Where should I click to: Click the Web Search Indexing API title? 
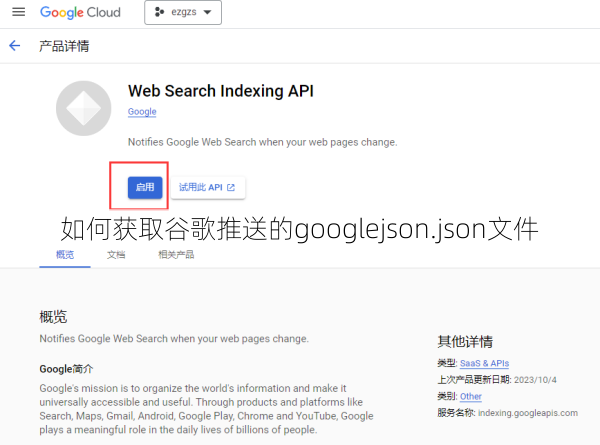tap(221, 91)
